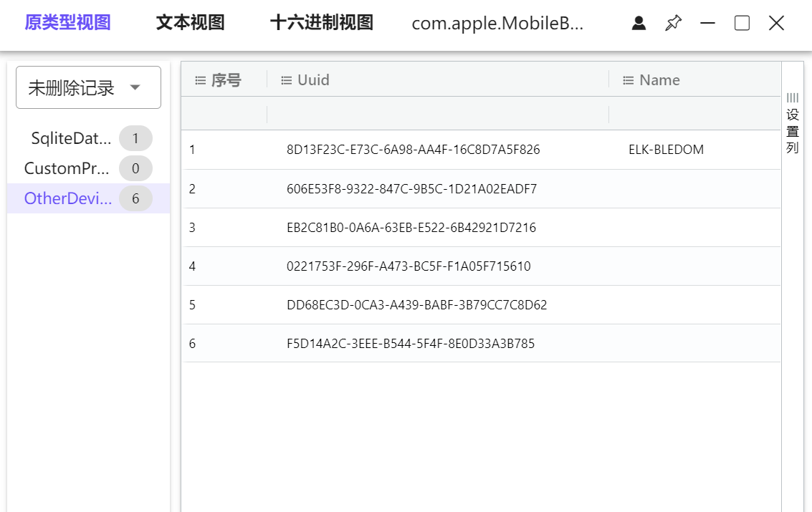Click the Uuid filter input field
The image size is (812, 512).
[x=437, y=114]
